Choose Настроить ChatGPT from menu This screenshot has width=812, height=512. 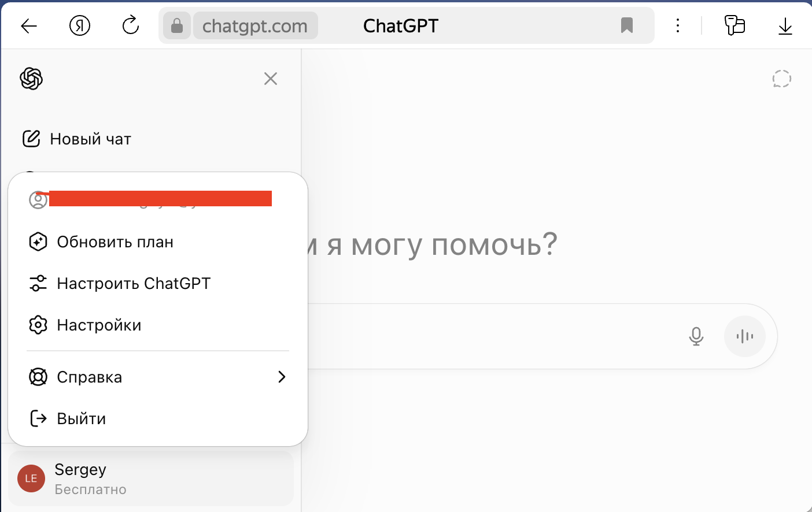[x=134, y=284]
